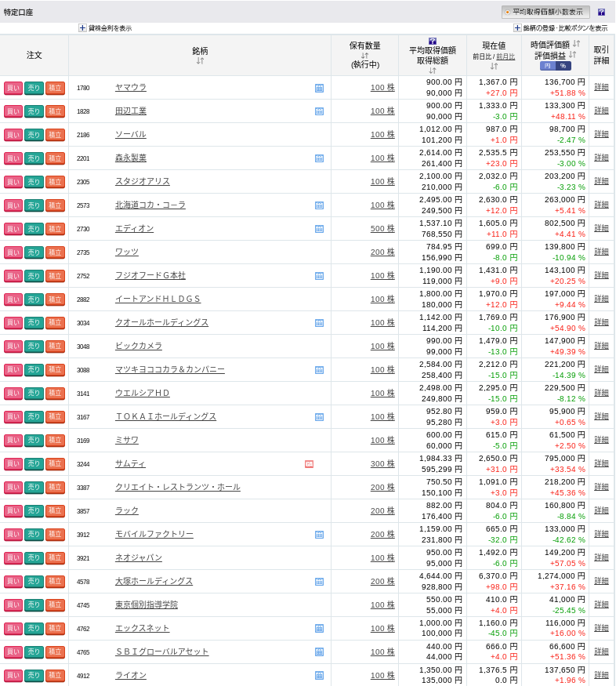
Task: Open the イートアンドHLDGS stock link
Action: [x=158, y=299]
